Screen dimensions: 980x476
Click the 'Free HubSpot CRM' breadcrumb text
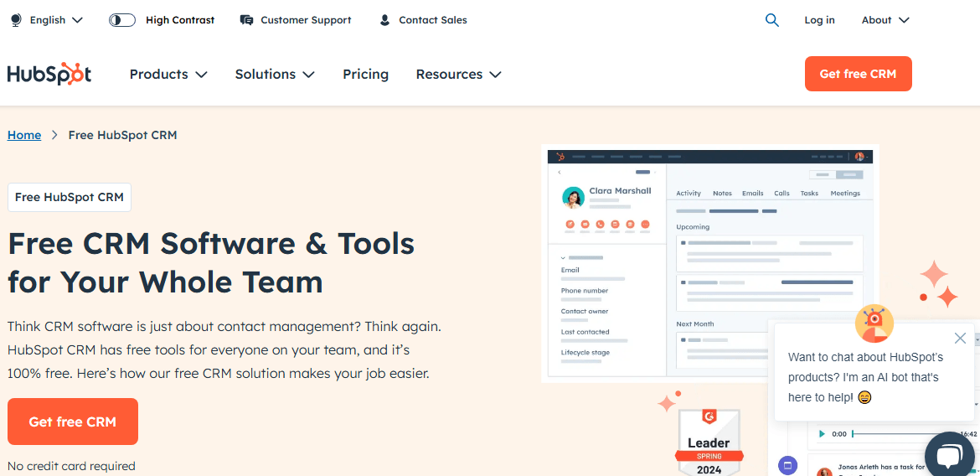122,134
